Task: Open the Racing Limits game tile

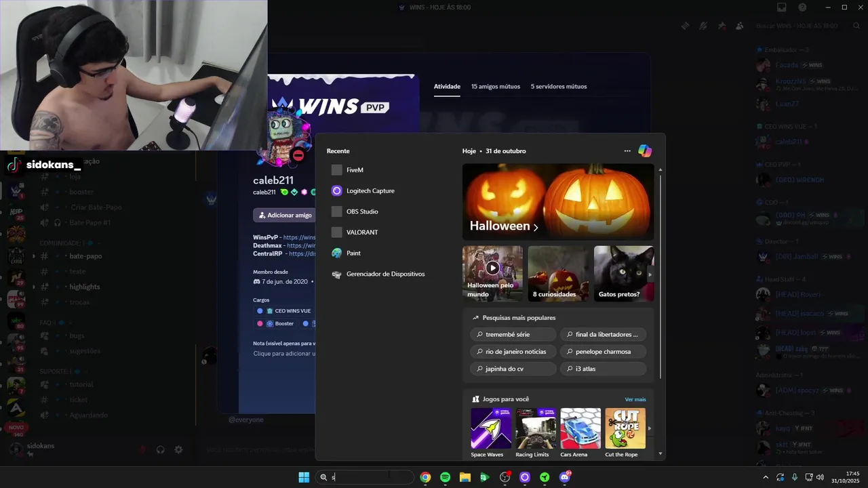Action: tap(536, 433)
